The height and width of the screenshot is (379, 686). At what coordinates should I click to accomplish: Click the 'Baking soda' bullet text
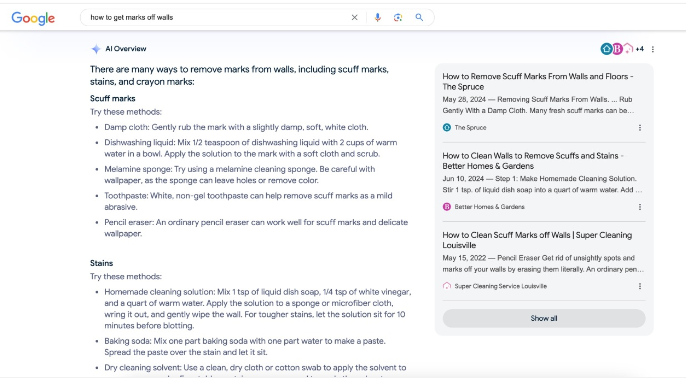pos(245,347)
